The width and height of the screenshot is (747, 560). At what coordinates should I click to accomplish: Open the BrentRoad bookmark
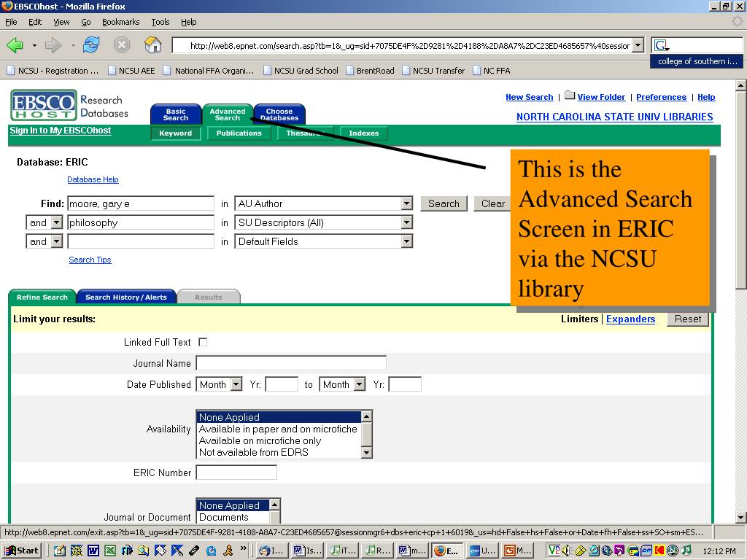point(370,71)
